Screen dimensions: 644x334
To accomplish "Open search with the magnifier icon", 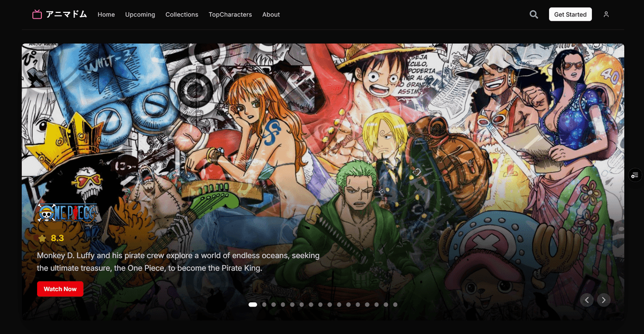I will tap(533, 14).
